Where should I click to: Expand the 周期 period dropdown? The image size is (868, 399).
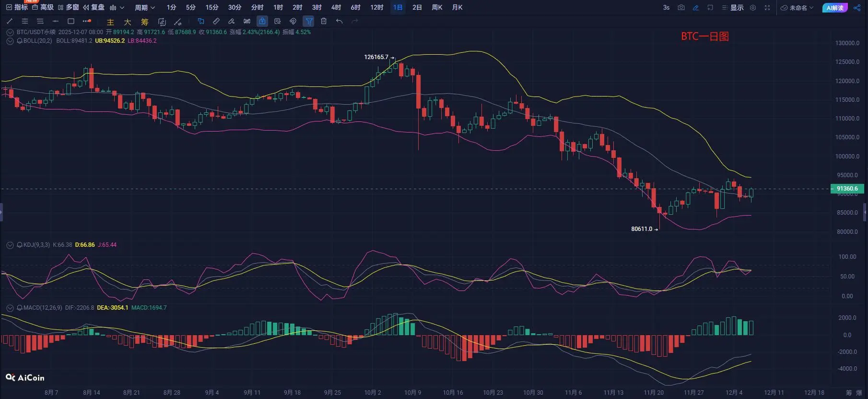click(145, 8)
